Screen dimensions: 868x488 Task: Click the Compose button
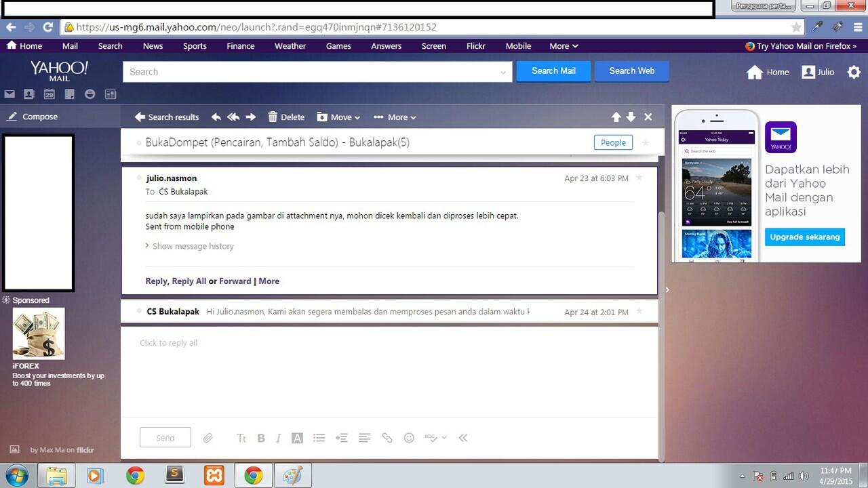click(33, 117)
